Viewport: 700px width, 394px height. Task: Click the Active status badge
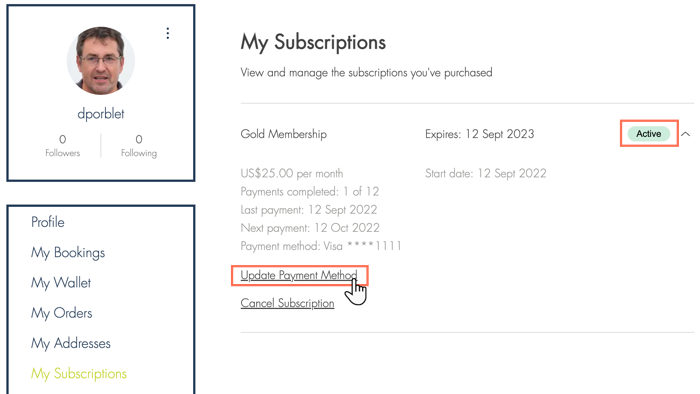click(649, 134)
